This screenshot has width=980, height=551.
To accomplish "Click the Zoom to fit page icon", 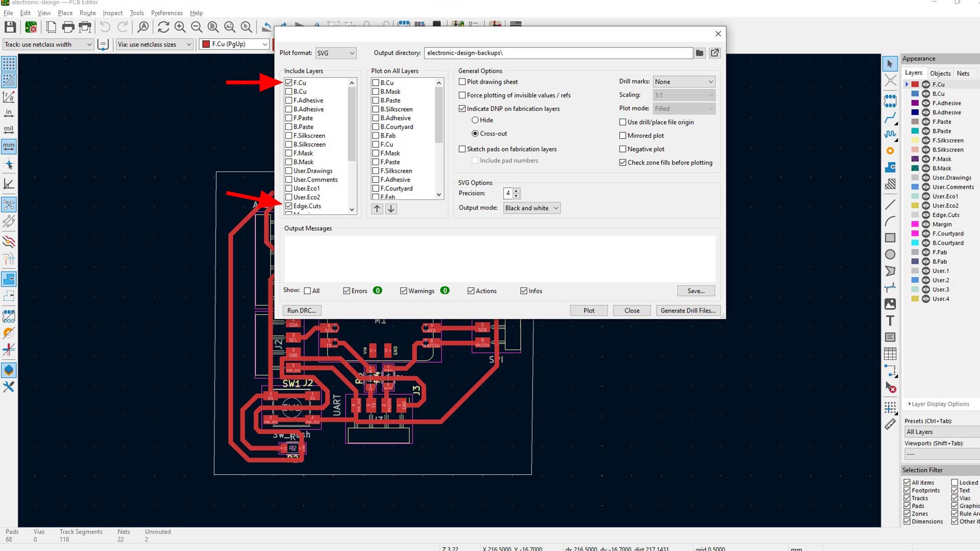I will coord(213,27).
